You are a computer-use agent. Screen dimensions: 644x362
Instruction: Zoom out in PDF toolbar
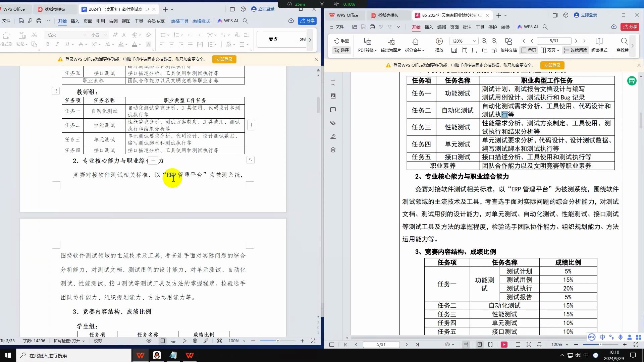484,41
